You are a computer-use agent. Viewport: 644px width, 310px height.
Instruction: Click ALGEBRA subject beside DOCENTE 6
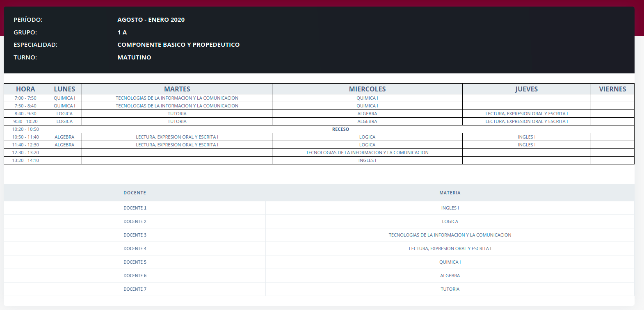(450, 276)
